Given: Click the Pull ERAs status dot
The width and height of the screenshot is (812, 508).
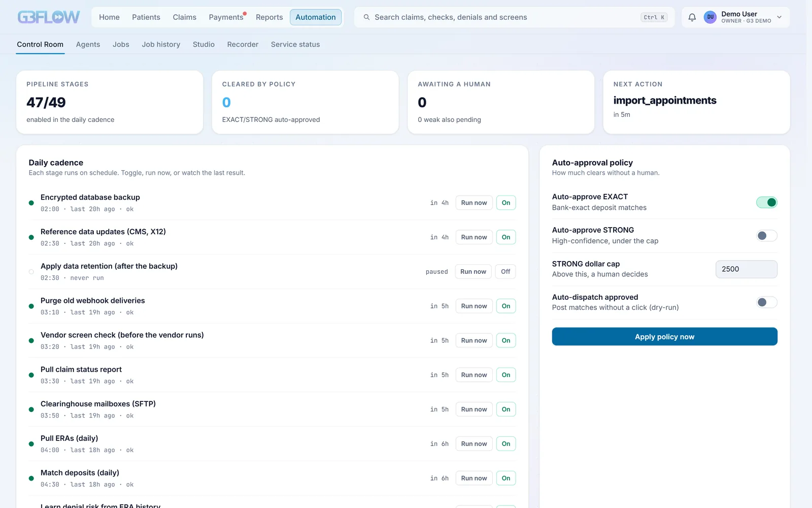Looking at the screenshot, I should (31, 444).
